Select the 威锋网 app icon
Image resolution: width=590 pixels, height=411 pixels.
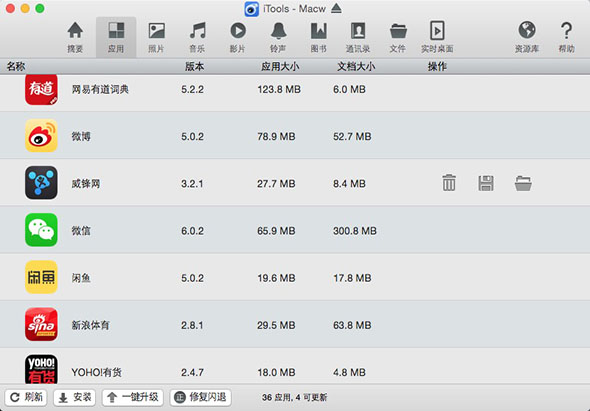(41, 183)
